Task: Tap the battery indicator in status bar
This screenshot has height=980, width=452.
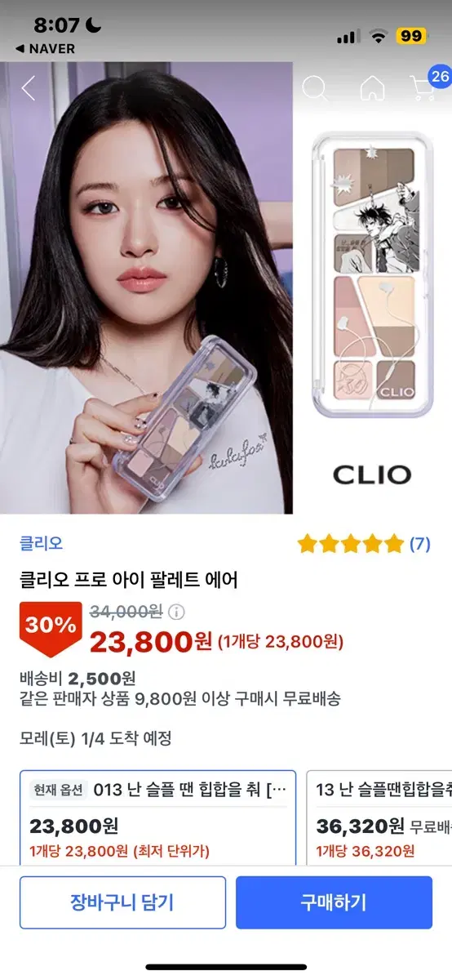Action: (x=411, y=36)
